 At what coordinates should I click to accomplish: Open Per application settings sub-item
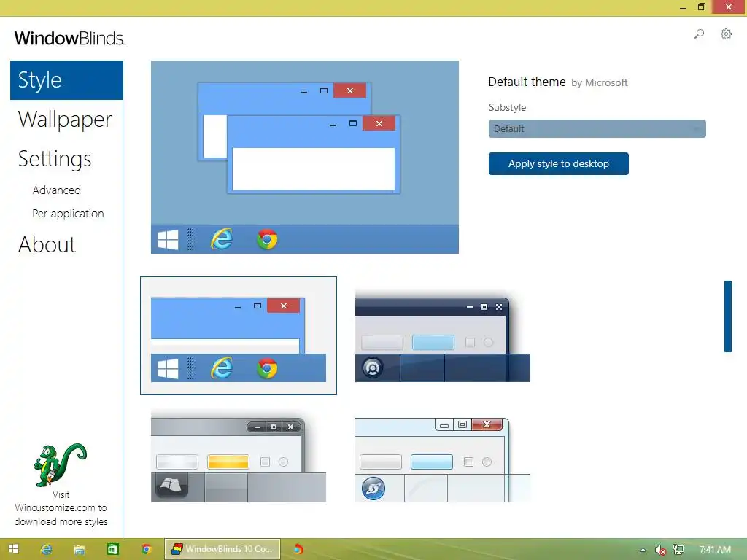point(68,214)
